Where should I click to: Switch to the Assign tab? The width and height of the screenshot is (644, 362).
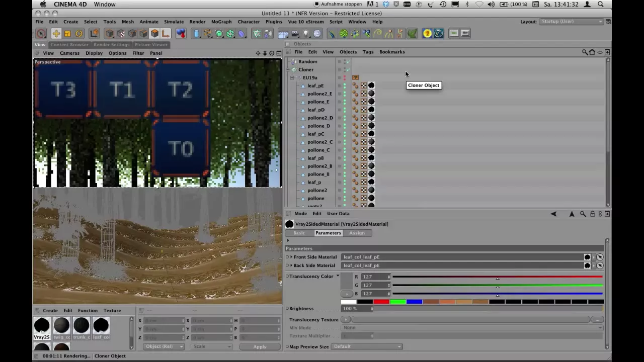pyautogui.click(x=357, y=233)
